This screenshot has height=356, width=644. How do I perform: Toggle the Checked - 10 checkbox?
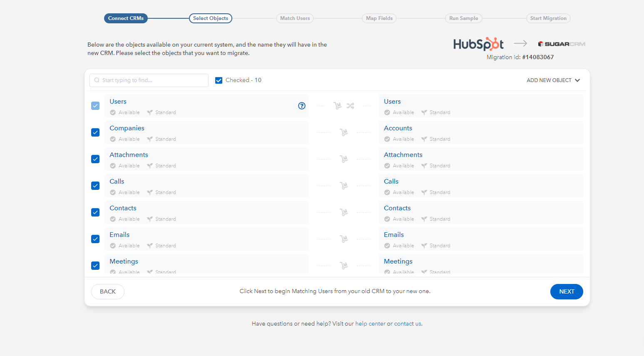pyautogui.click(x=219, y=80)
